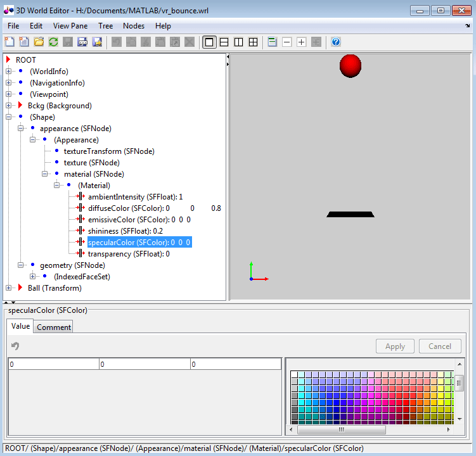Select shininess (SFFloat) field
476x456 pixels.
click(x=125, y=231)
